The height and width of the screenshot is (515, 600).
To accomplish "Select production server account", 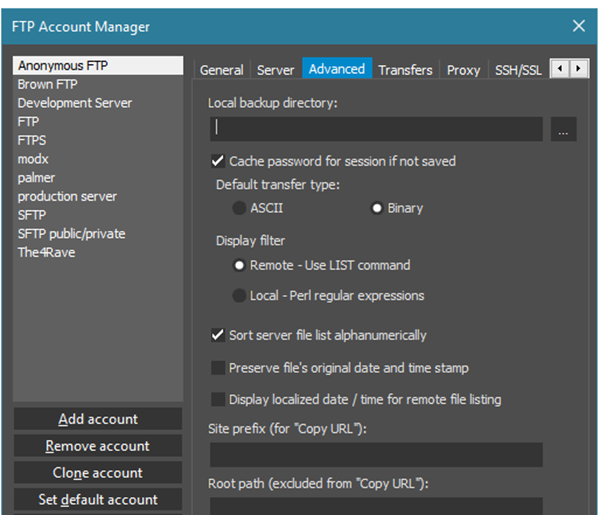I will pos(98,196).
